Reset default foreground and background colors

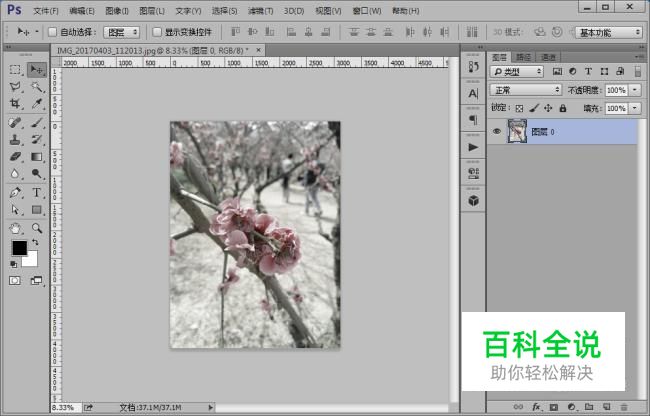pyautogui.click(x=14, y=264)
